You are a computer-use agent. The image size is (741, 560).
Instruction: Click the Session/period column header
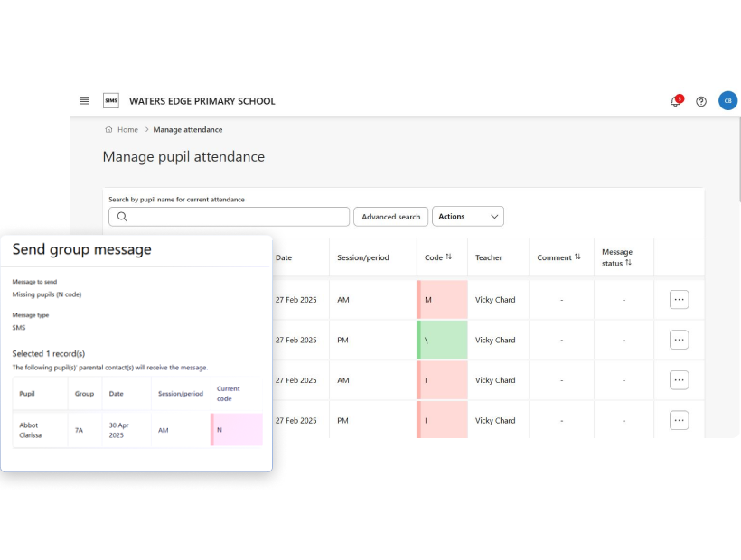pyautogui.click(x=363, y=257)
